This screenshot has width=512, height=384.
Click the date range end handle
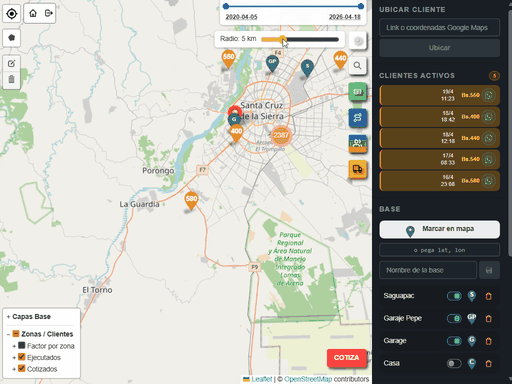coord(361,6)
